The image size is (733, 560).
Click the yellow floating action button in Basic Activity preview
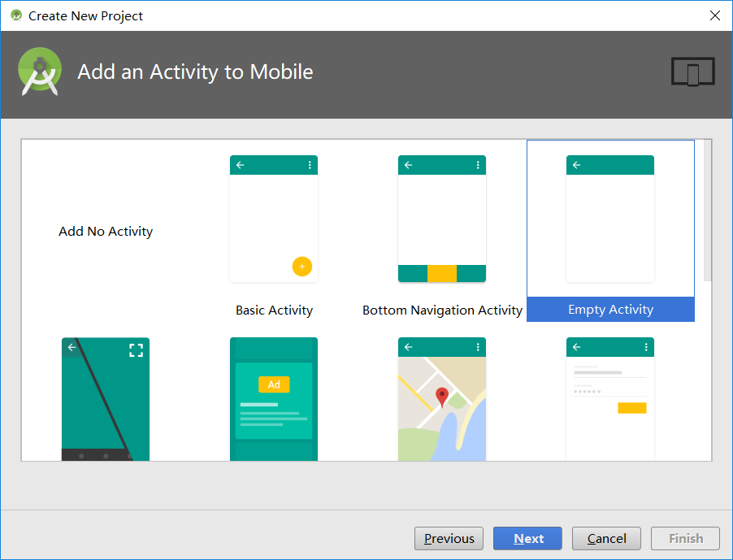301,267
